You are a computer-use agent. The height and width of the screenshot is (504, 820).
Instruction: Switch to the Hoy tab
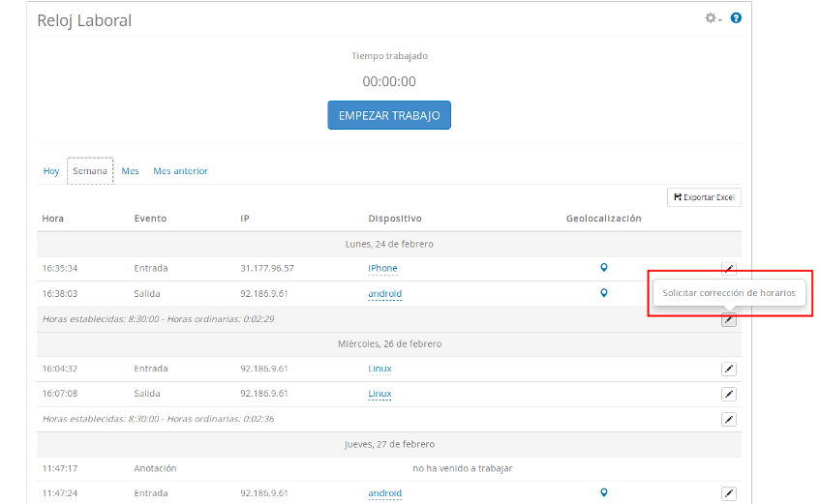pyautogui.click(x=51, y=171)
